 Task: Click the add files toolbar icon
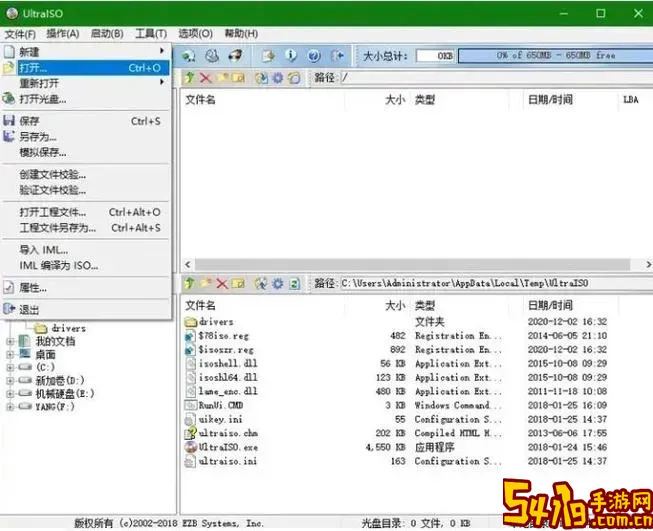[268, 55]
